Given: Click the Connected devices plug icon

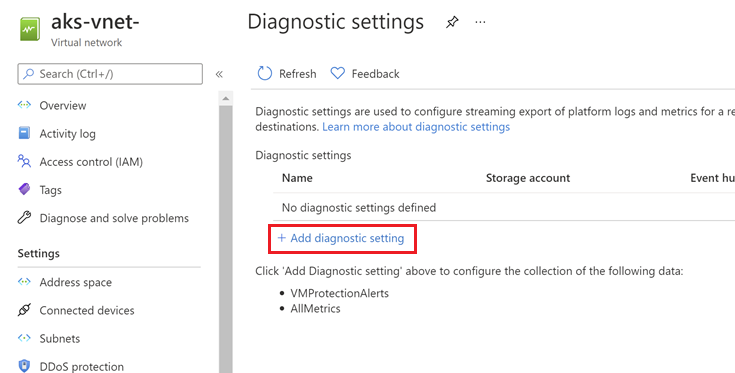Looking at the screenshot, I should (24, 310).
